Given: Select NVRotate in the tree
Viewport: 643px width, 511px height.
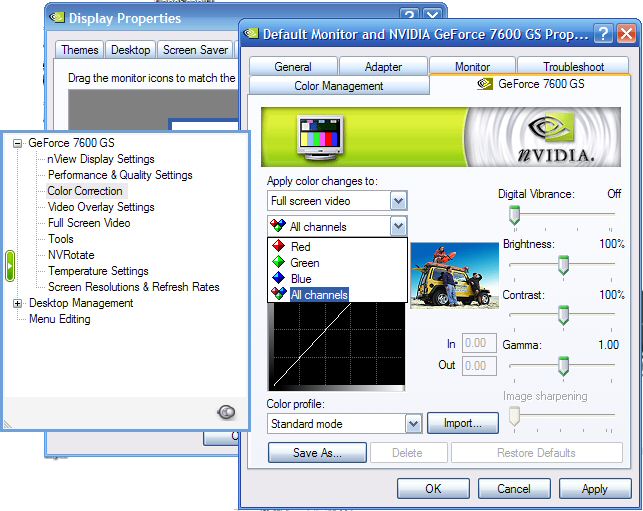Looking at the screenshot, I should [x=71, y=255].
